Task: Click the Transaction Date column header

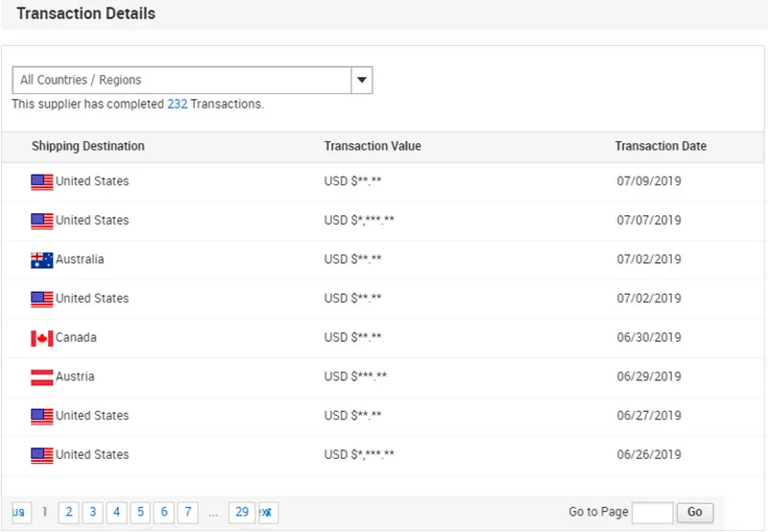Action: [660, 147]
